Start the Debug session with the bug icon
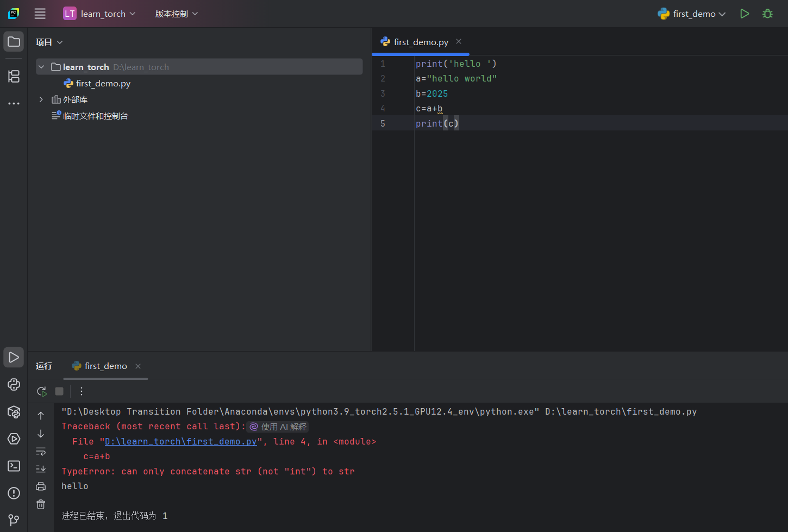Image resolution: width=788 pixels, height=532 pixels. point(767,13)
